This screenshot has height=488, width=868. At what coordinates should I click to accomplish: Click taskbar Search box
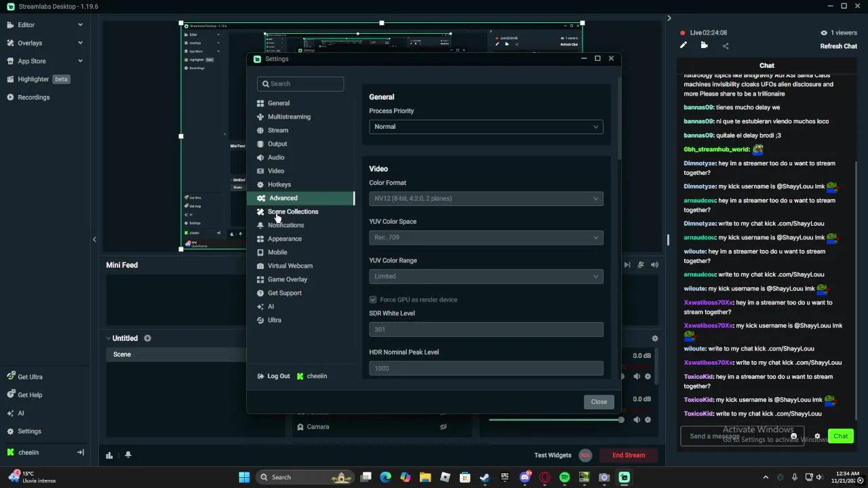pyautogui.click(x=305, y=477)
